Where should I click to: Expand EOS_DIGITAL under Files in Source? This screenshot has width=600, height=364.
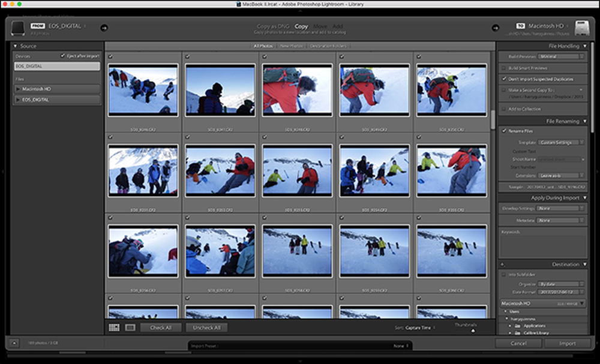coord(17,100)
